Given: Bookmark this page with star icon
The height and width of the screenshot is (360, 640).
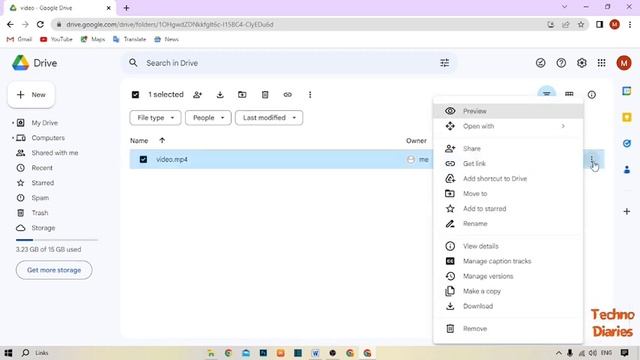Looking at the screenshot, I should tap(581, 24).
